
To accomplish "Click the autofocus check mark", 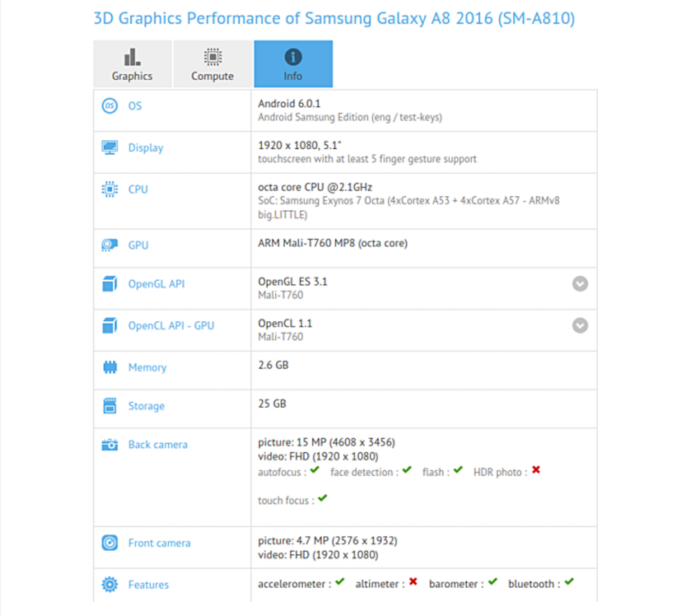I will pos(314,470).
